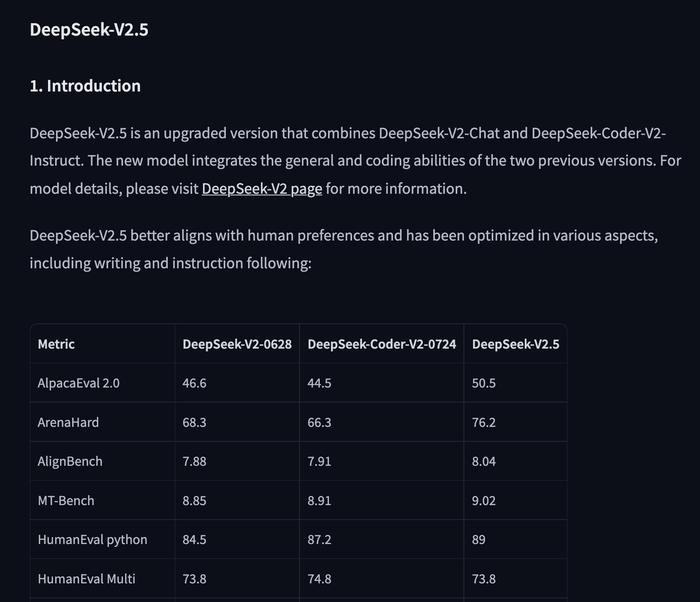Select the AlignBench row label
The image size is (700, 602).
tap(70, 461)
